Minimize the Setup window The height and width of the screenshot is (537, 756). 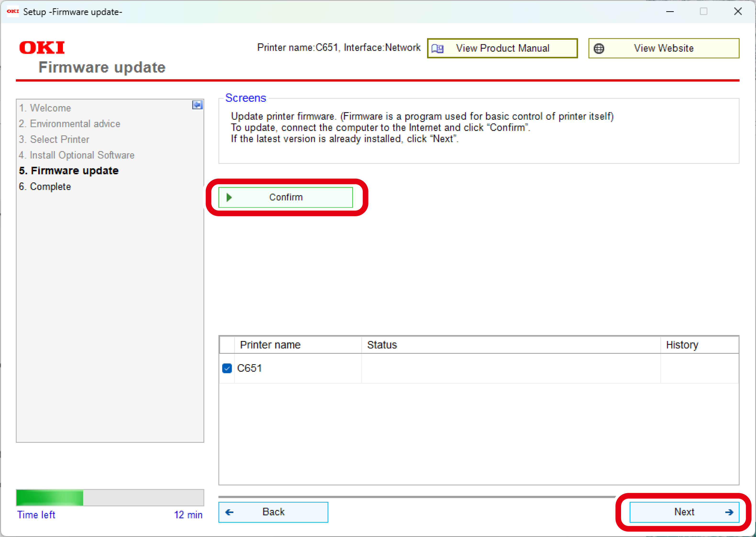(670, 11)
